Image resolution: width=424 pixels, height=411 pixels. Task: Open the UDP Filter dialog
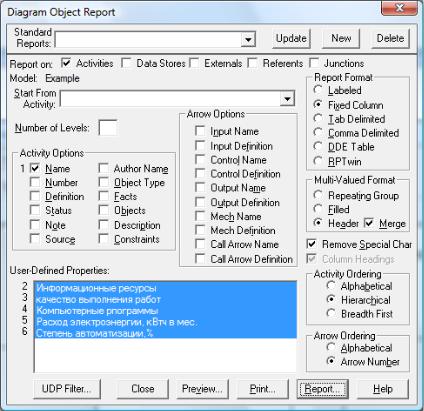(67, 389)
